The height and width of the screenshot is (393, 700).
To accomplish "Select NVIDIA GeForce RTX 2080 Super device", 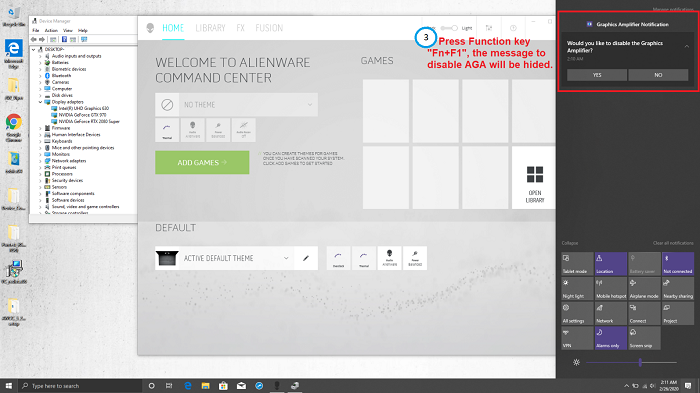I will (x=89, y=121).
